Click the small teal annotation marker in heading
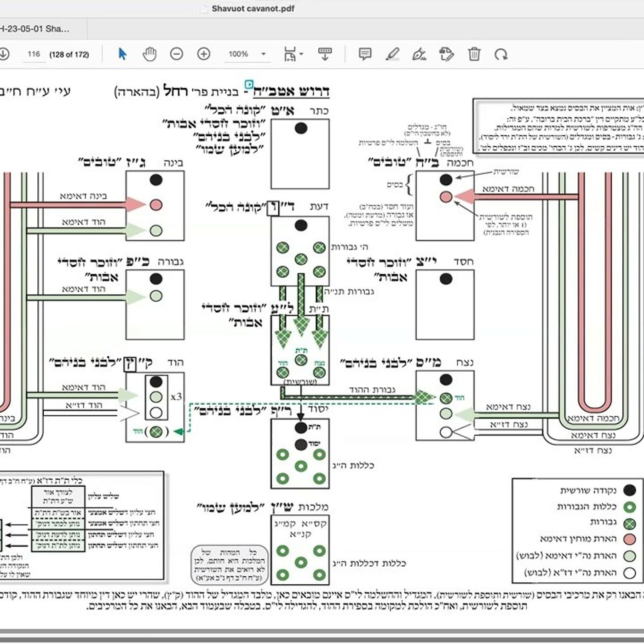Viewport: 644px width, 644px height. (249, 85)
